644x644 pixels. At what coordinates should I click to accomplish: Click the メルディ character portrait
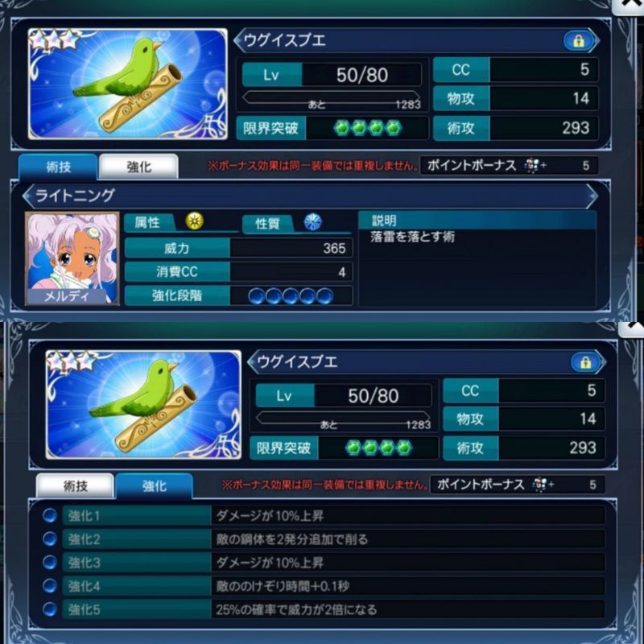click(x=72, y=258)
